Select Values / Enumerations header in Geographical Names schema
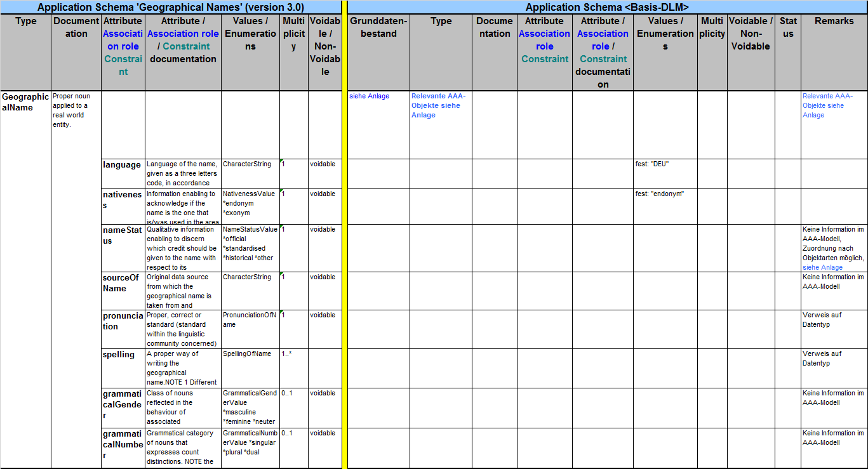 (x=250, y=52)
